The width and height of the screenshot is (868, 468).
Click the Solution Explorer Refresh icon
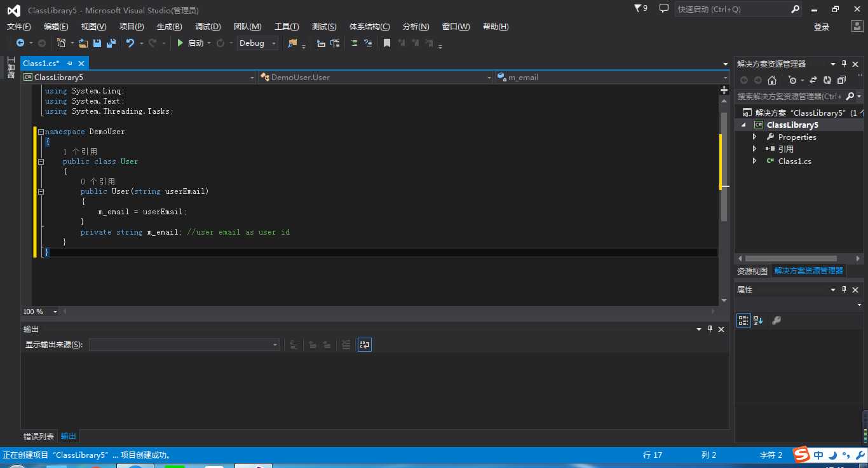click(x=827, y=80)
